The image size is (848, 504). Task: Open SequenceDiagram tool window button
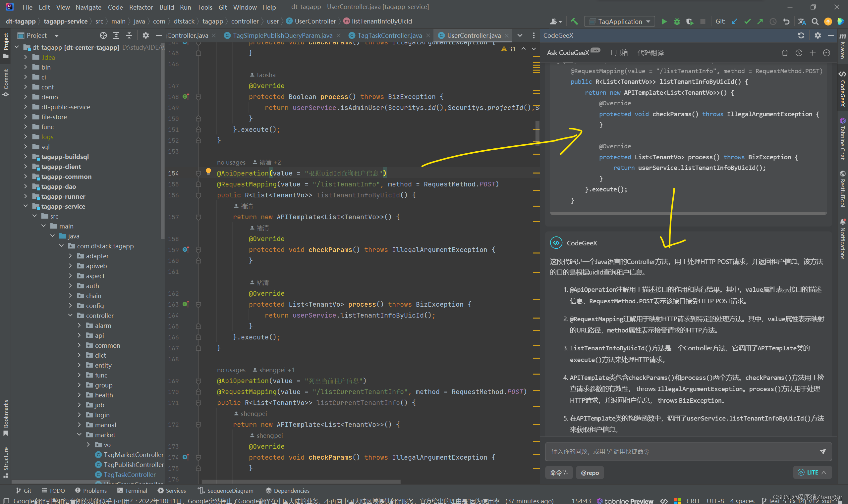(x=226, y=490)
